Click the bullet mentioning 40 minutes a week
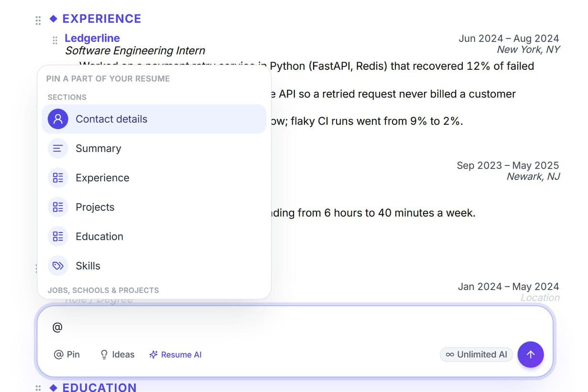The image size is (588, 392). tap(373, 213)
